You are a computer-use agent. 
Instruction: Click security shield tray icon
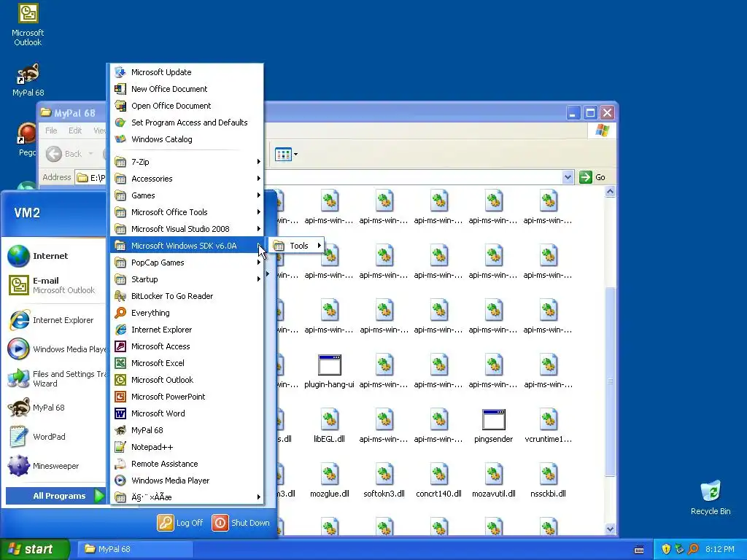(x=666, y=549)
